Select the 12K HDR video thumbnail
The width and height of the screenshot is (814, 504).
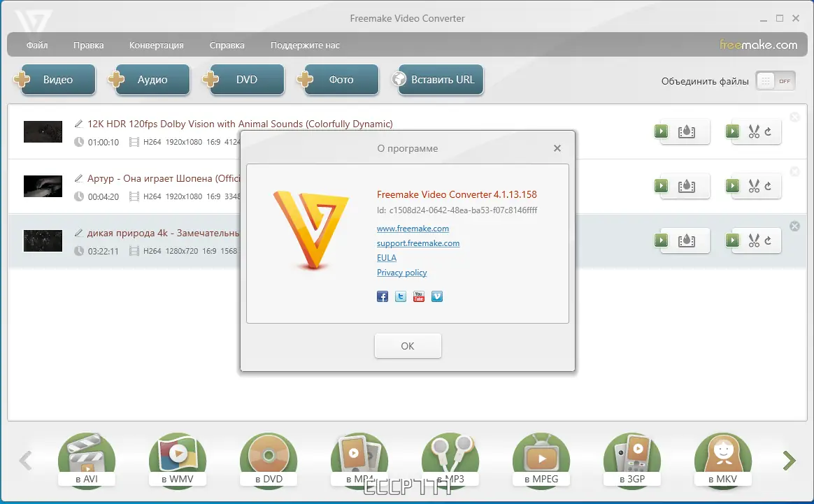pos(43,132)
